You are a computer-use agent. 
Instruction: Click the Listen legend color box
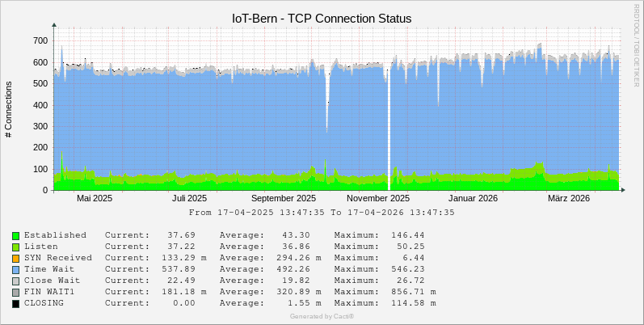pyautogui.click(x=15, y=247)
